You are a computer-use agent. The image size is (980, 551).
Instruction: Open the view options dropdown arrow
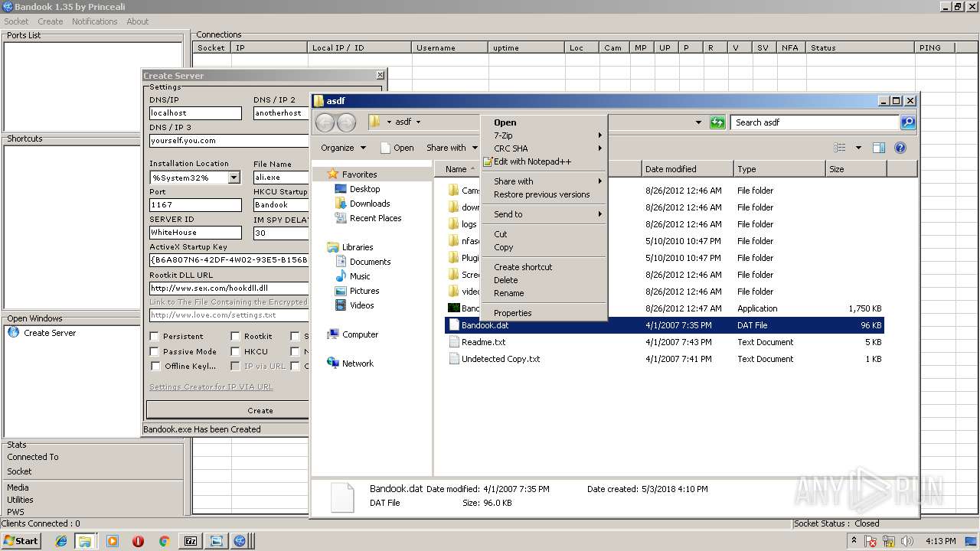[858, 148]
